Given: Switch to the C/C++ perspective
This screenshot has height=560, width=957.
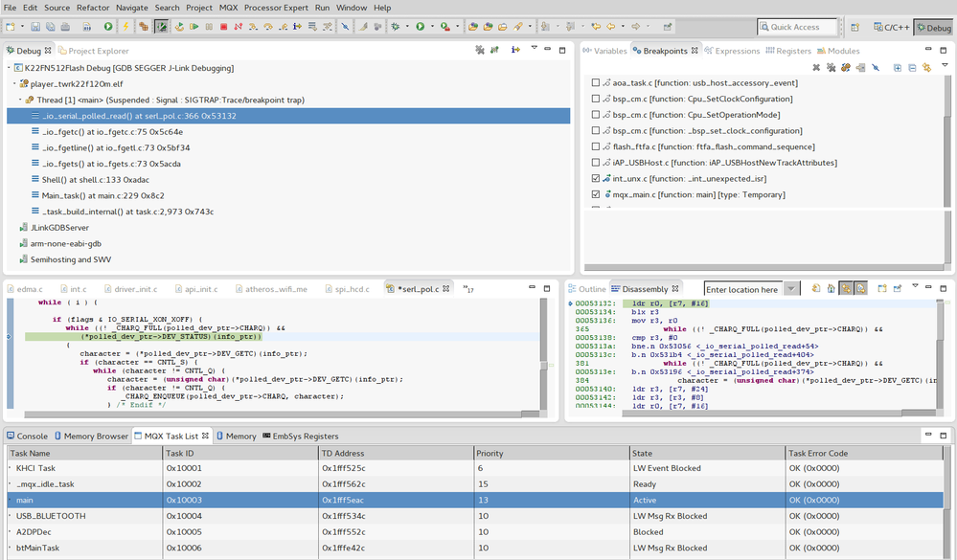Looking at the screenshot, I should 890,28.
